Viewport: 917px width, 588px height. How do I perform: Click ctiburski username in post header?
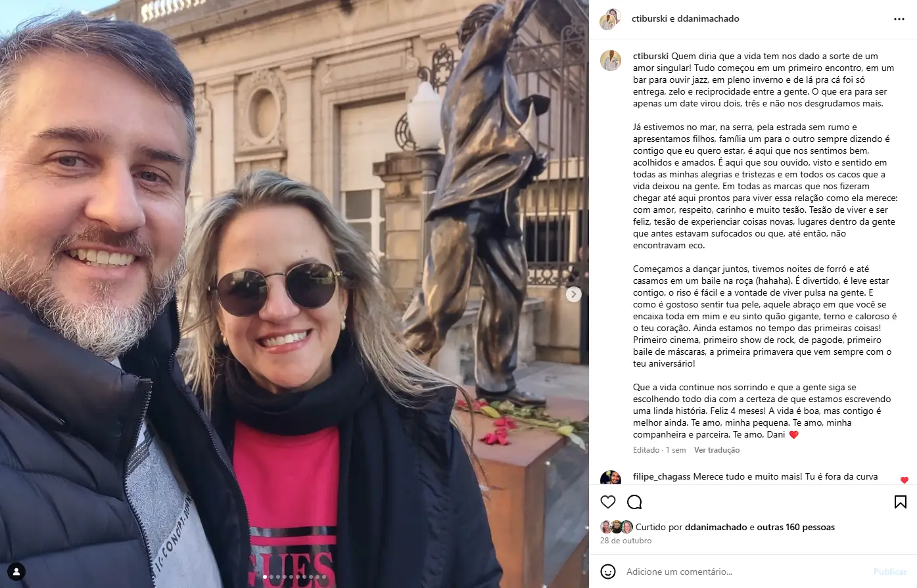coord(649,19)
